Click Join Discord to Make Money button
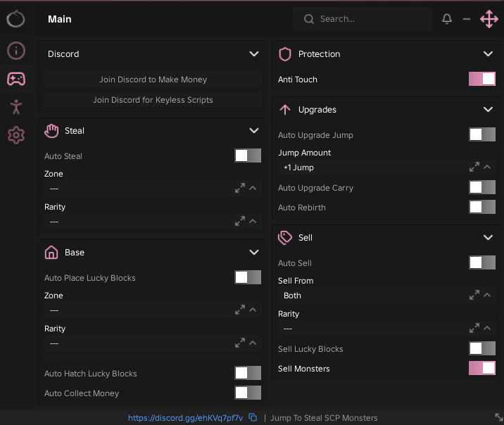Image resolution: width=504 pixels, height=425 pixels. (153, 80)
